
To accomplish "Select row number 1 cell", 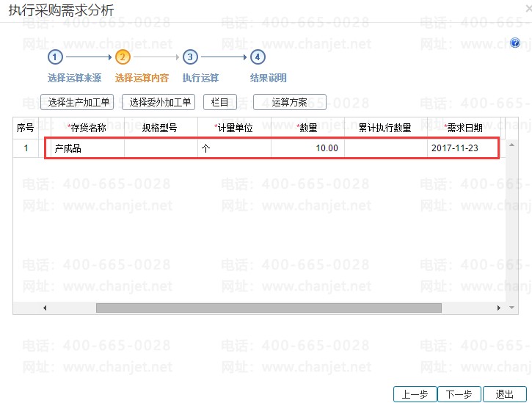I will pos(26,148).
